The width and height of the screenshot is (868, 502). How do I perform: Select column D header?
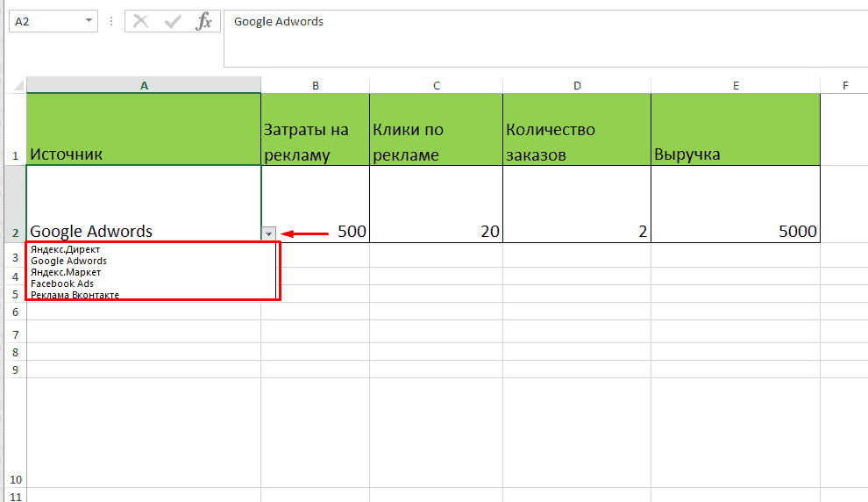577,85
